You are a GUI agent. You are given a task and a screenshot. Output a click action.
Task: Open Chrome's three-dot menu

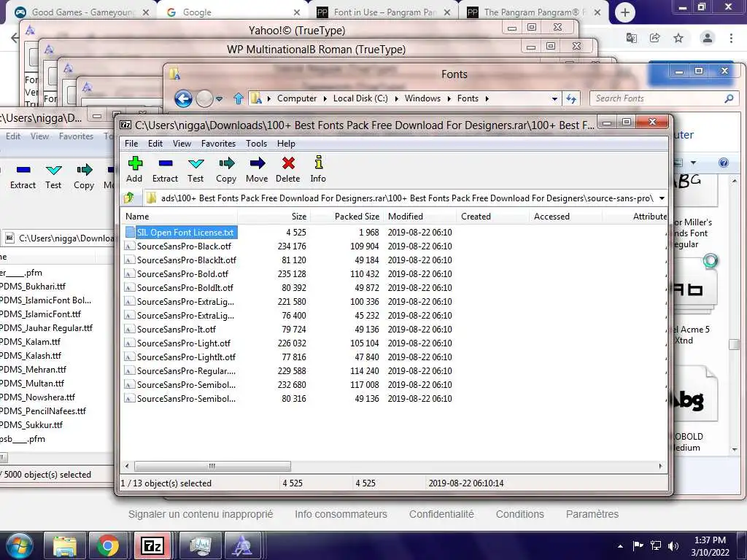tap(731, 38)
